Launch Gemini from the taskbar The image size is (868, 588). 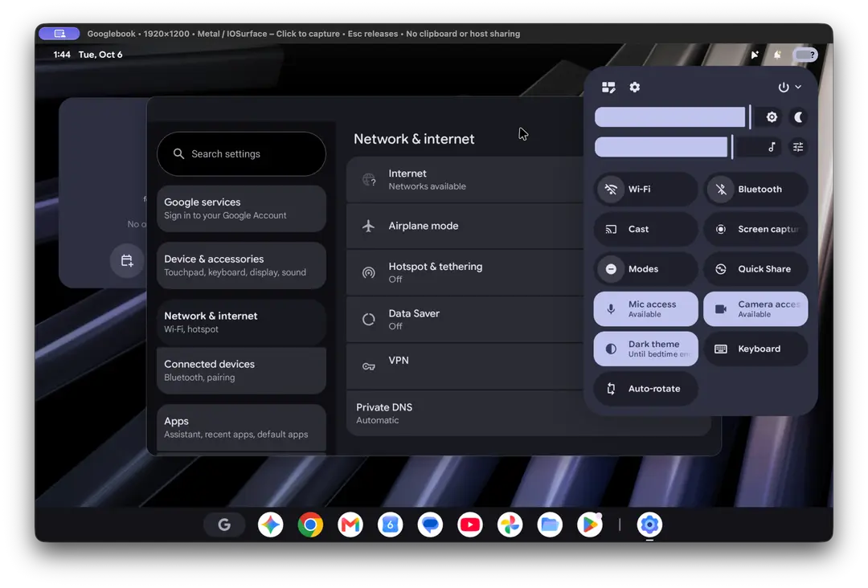click(271, 525)
